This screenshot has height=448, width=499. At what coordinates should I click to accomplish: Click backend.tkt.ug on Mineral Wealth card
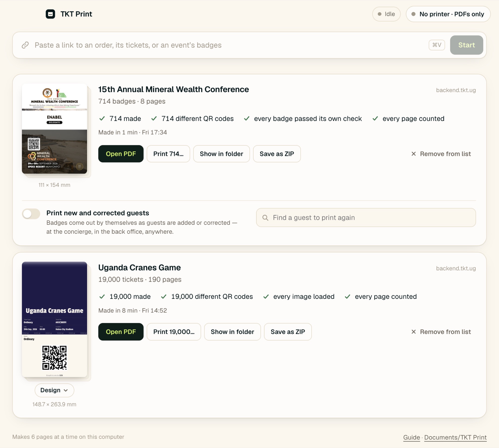click(x=456, y=90)
